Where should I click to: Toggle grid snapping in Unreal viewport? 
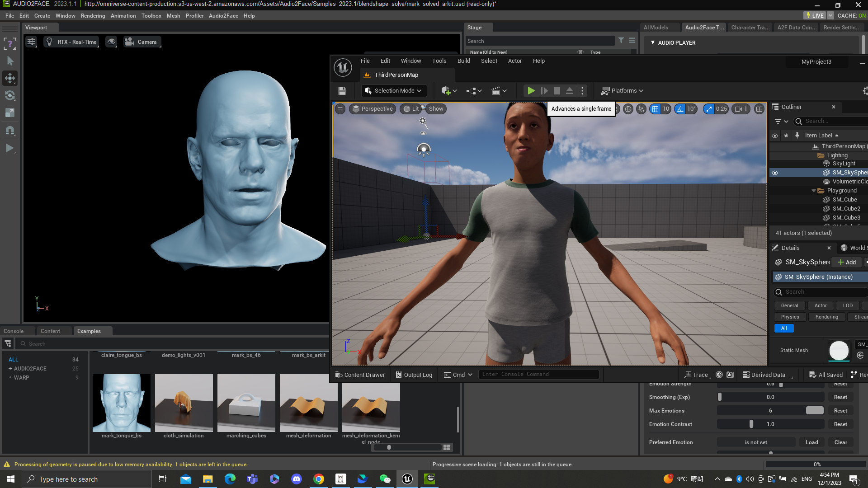pyautogui.click(x=655, y=109)
